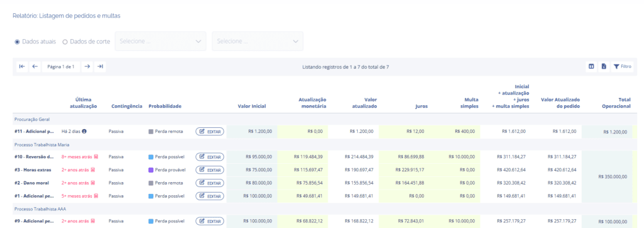
Task: Edit #2 Dano moral with EDITAR
Action: (210, 183)
